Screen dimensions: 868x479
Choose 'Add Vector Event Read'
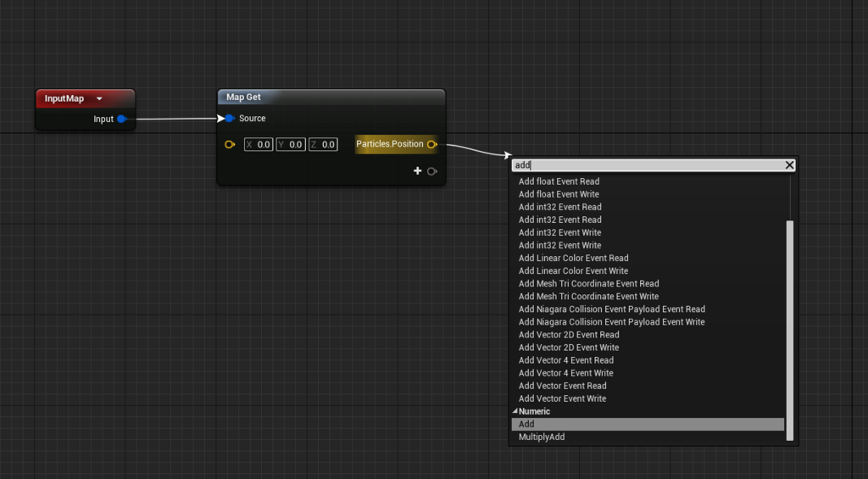563,386
